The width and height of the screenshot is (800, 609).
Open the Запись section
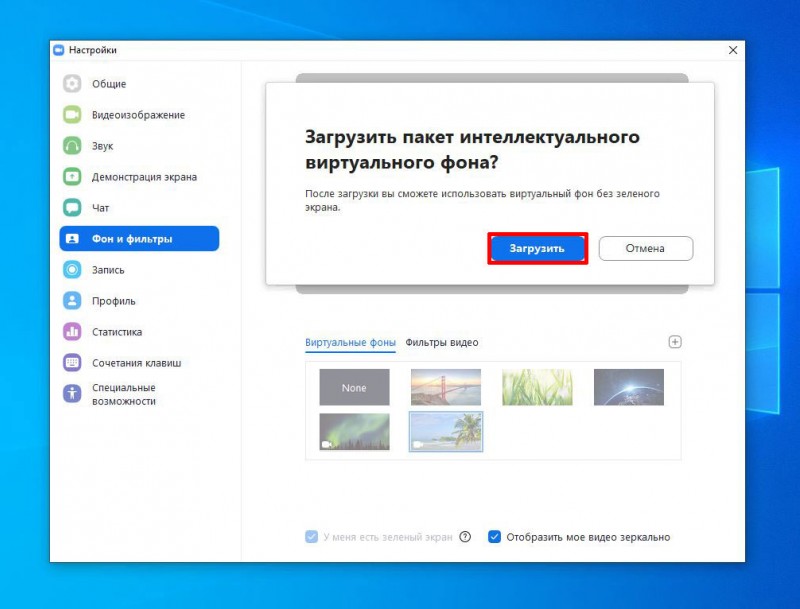pos(139,270)
